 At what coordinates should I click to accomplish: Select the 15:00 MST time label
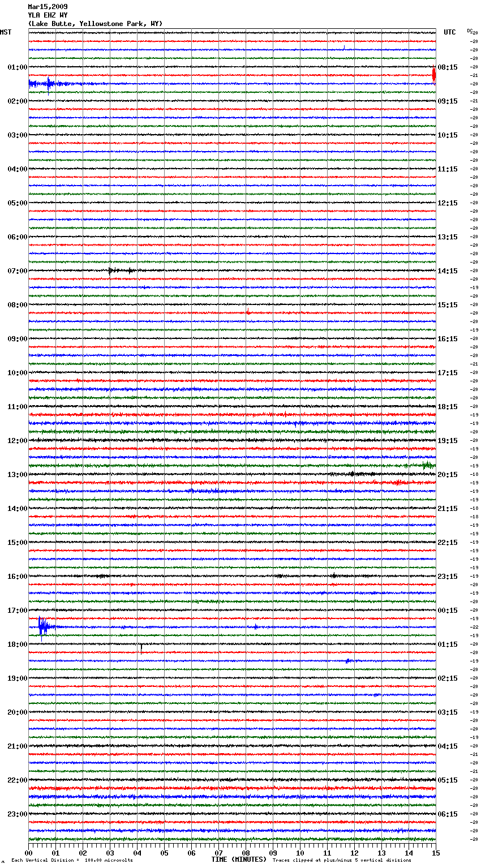point(18,543)
